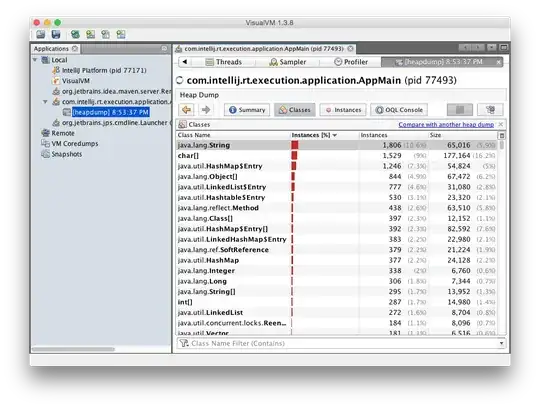Collapse the Local tree node
Image resolution: width=540 pixels, height=408 pixels.
click(35, 60)
